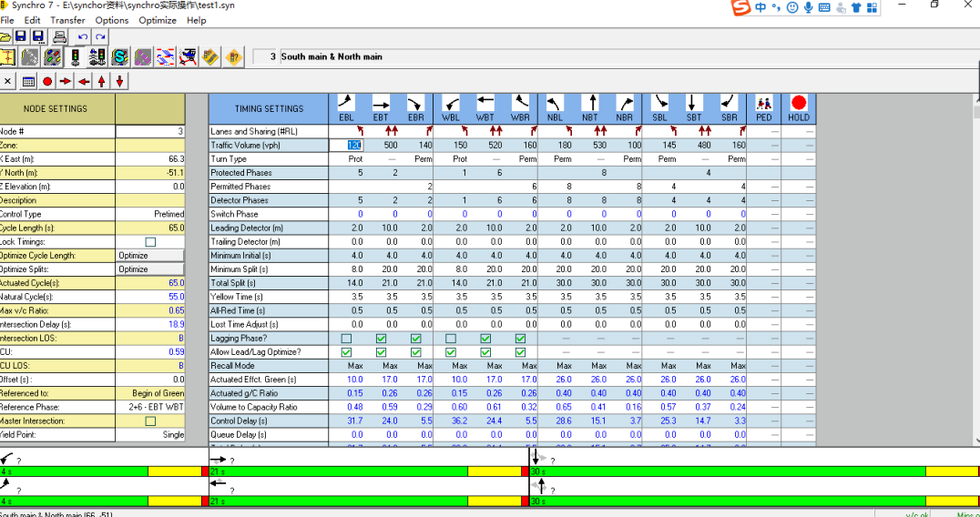Click the X button in phase toolbar
Screen dimensions: 980x517
click(x=7, y=80)
